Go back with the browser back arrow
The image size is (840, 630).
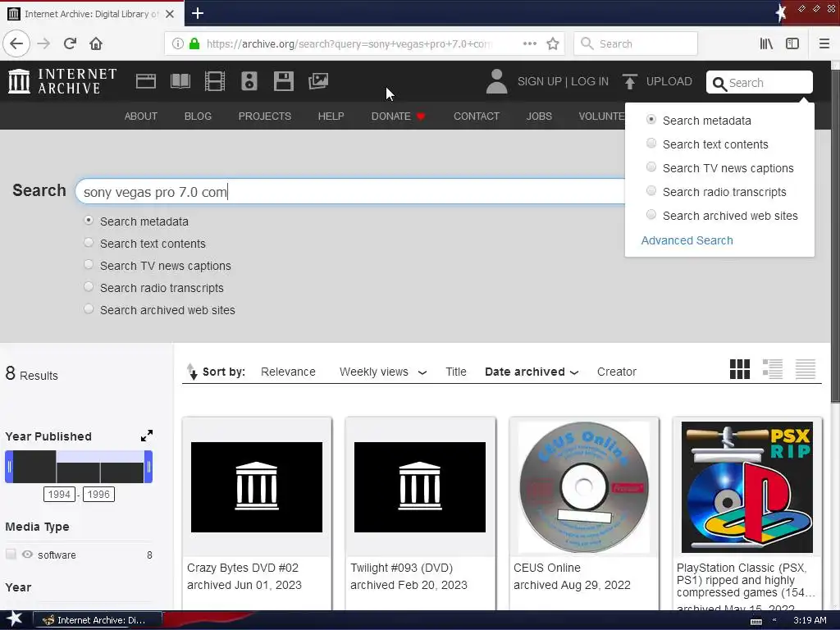pos(16,43)
